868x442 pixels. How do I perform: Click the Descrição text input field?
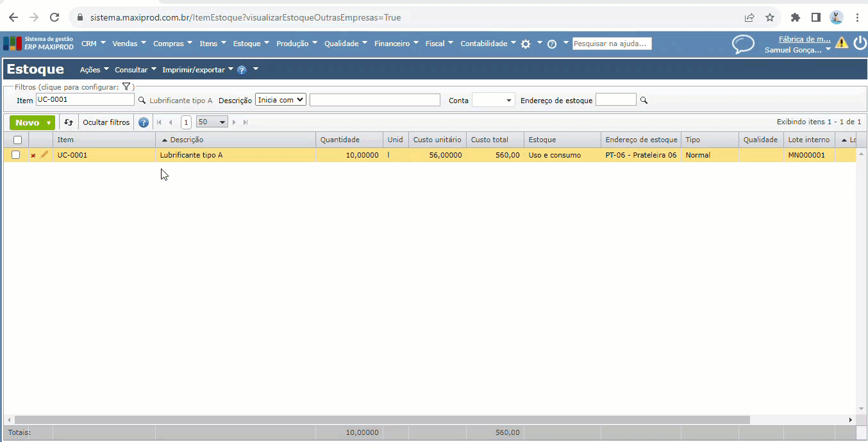click(x=375, y=100)
